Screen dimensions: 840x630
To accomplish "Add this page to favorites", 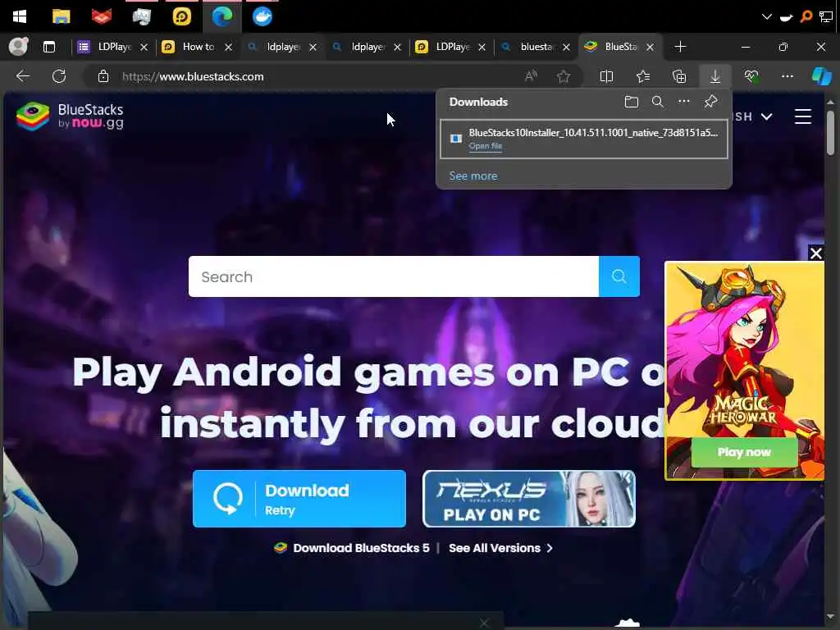I will pos(563,76).
